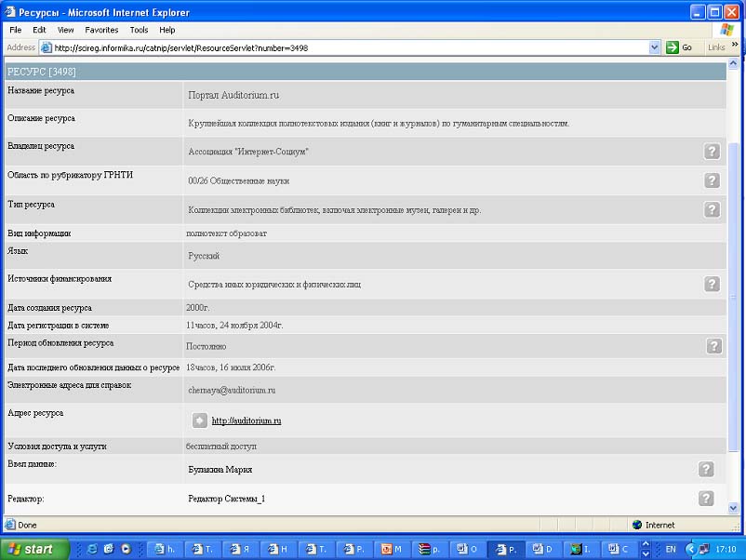
Task: Open help for Период обновления ресурса
Action: 713,346
